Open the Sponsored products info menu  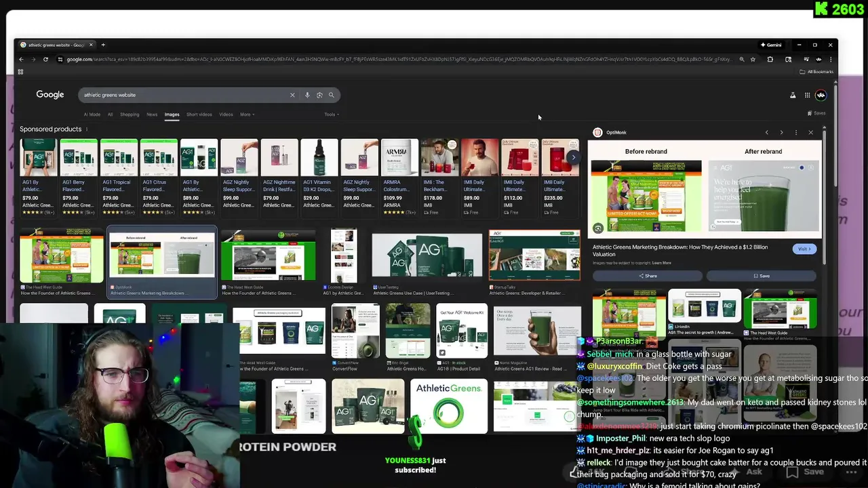coord(86,129)
